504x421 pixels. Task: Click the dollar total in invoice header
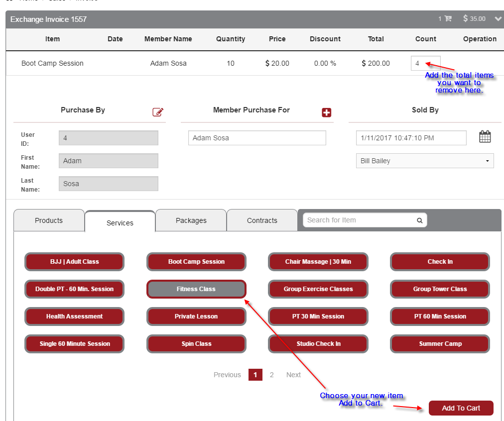474,19
